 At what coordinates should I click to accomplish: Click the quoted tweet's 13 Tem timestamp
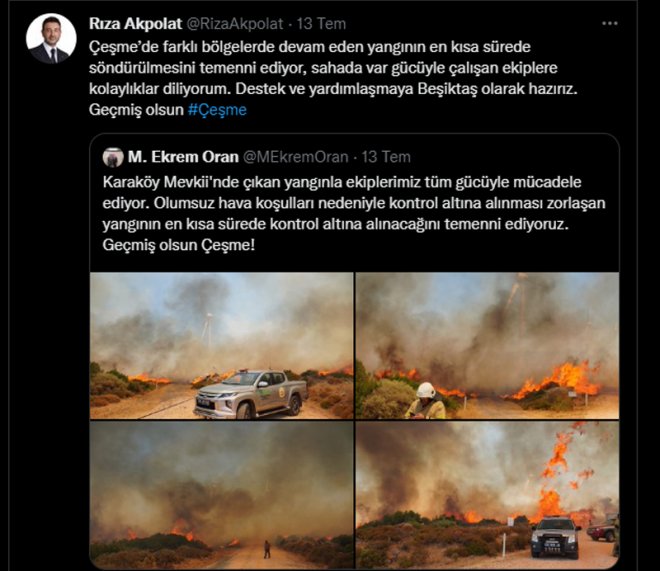[x=386, y=157]
